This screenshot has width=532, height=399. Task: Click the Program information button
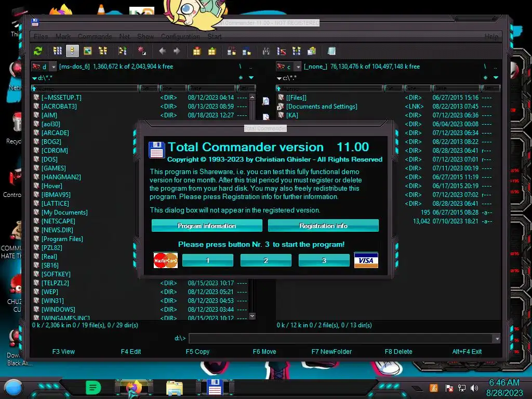coord(207,225)
